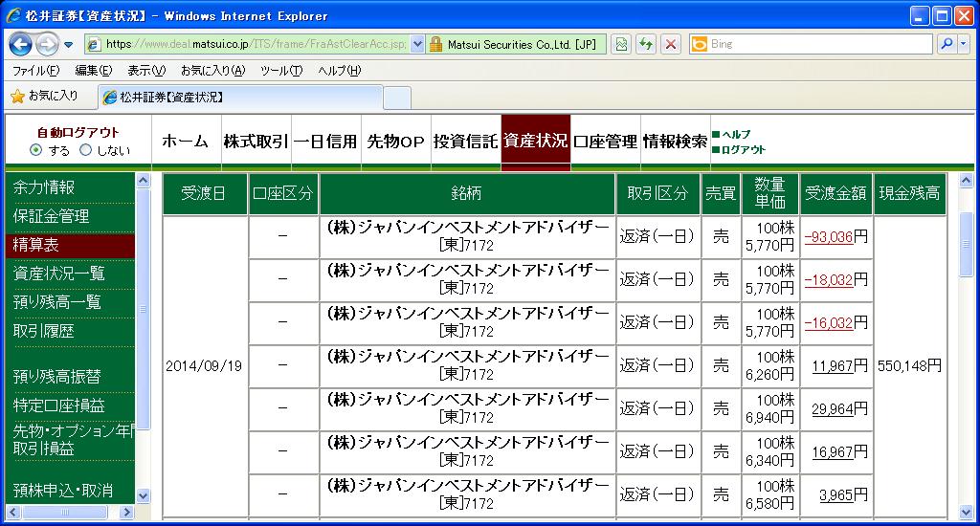Image resolution: width=980 pixels, height=526 pixels.
Task: Select the する auto-logout radio button
Action: tap(35, 150)
